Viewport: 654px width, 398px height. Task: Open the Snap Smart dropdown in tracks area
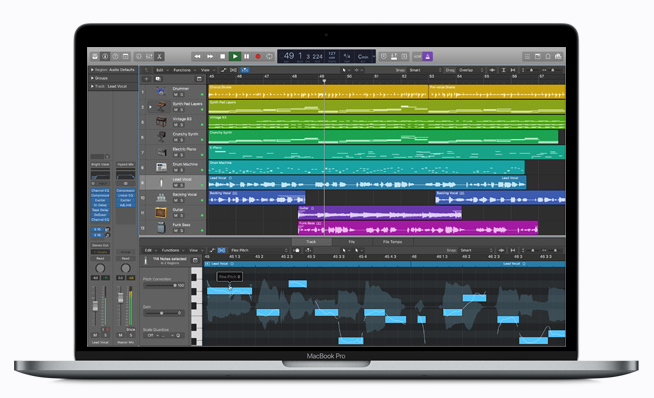(424, 70)
